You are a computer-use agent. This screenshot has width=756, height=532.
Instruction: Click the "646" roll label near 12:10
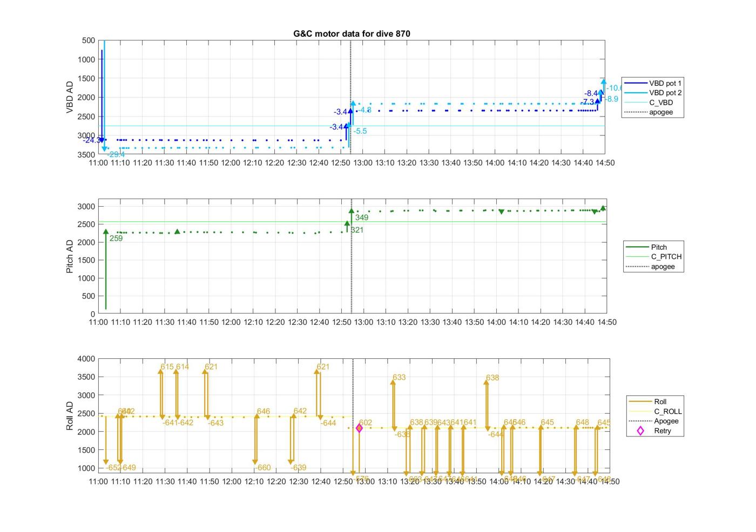click(264, 411)
